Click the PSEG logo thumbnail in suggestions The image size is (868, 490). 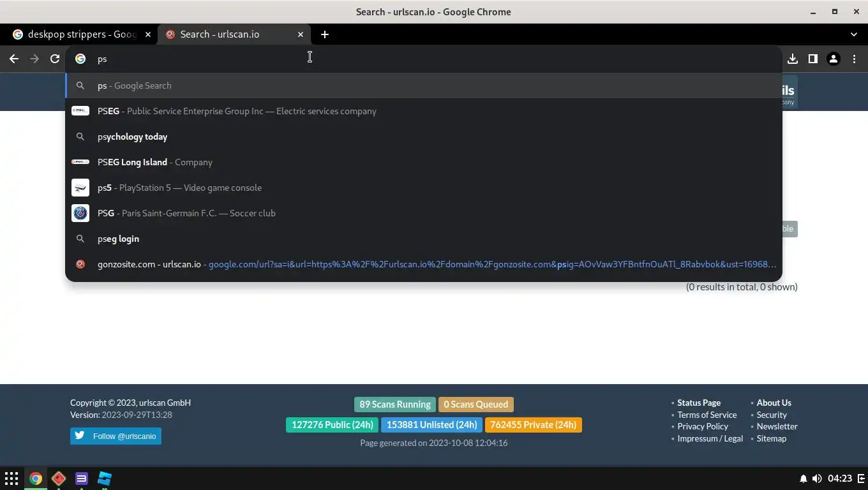tap(80, 111)
